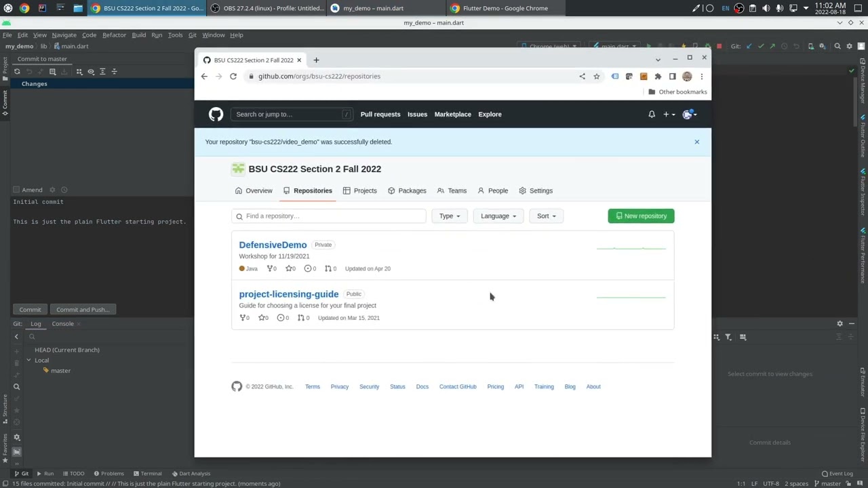Click the Git update project arrow icon
The image size is (868, 488).
pos(749,46)
